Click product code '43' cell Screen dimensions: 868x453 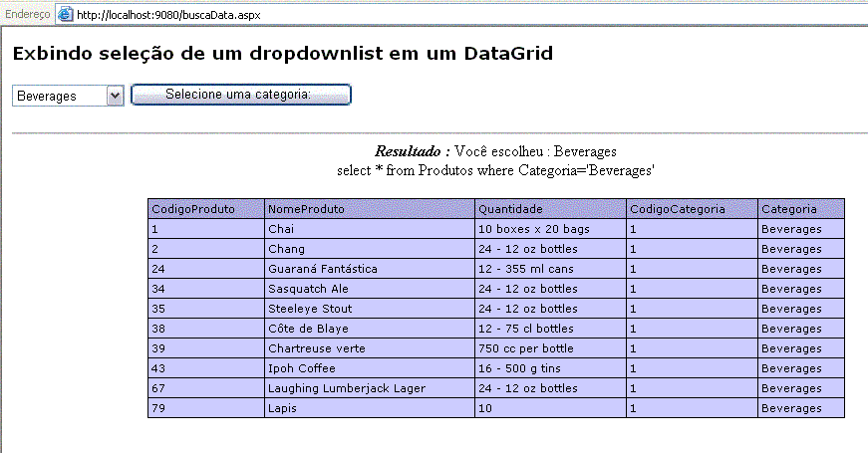click(206, 368)
